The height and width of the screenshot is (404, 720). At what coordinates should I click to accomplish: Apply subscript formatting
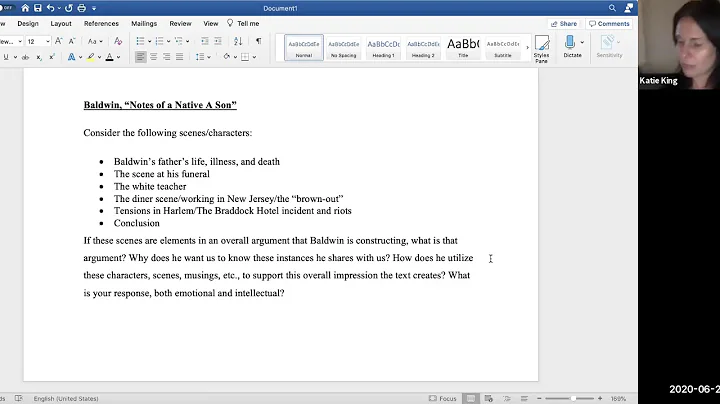pos(39,57)
